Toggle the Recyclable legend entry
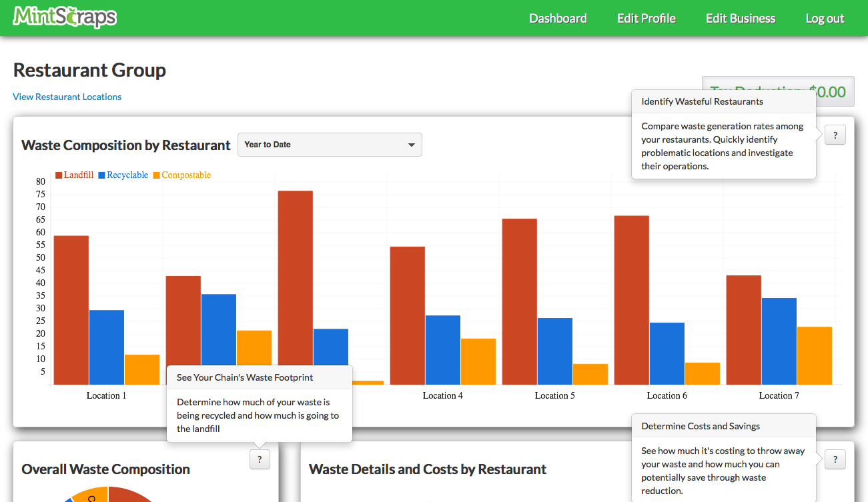The image size is (868, 502). coord(123,175)
